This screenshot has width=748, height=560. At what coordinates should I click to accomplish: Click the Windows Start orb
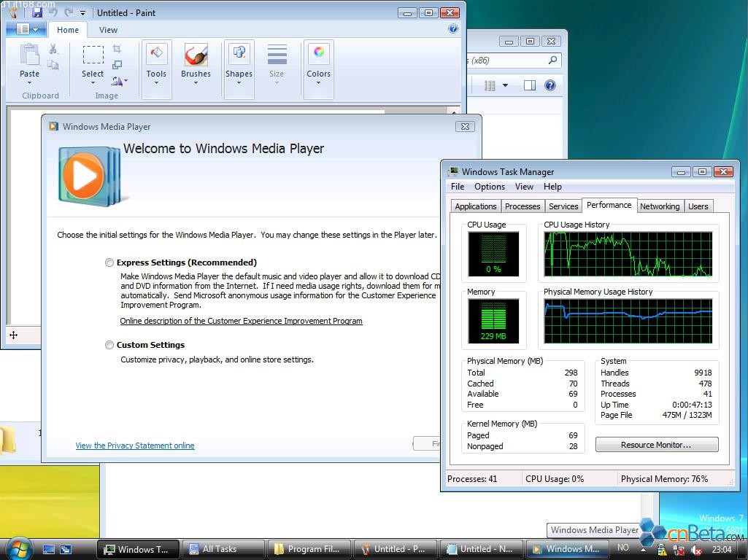coord(18,548)
